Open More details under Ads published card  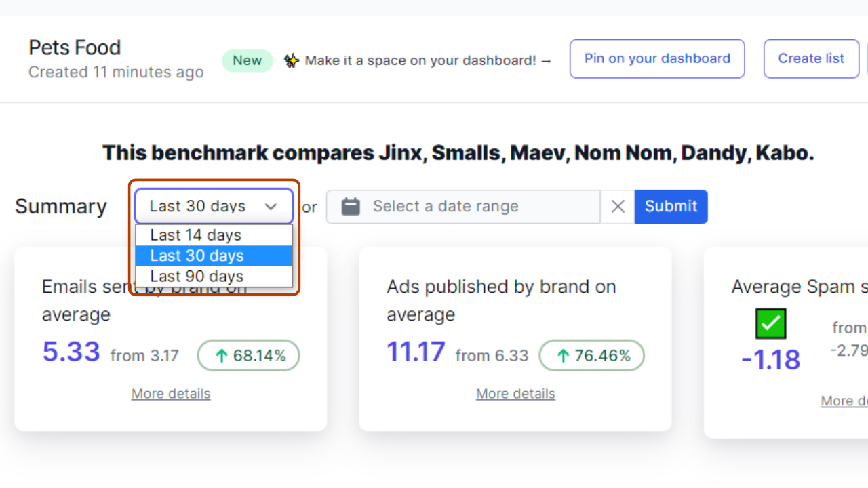point(515,394)
